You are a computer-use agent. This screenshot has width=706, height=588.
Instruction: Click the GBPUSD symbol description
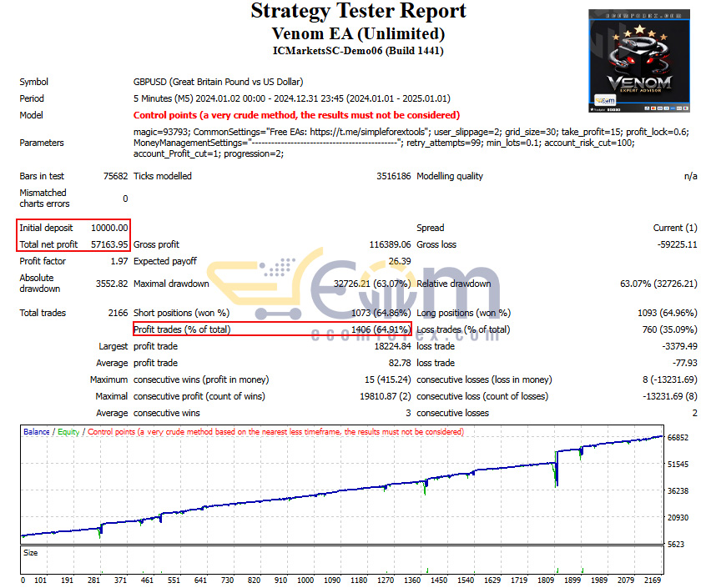(218, 82)
